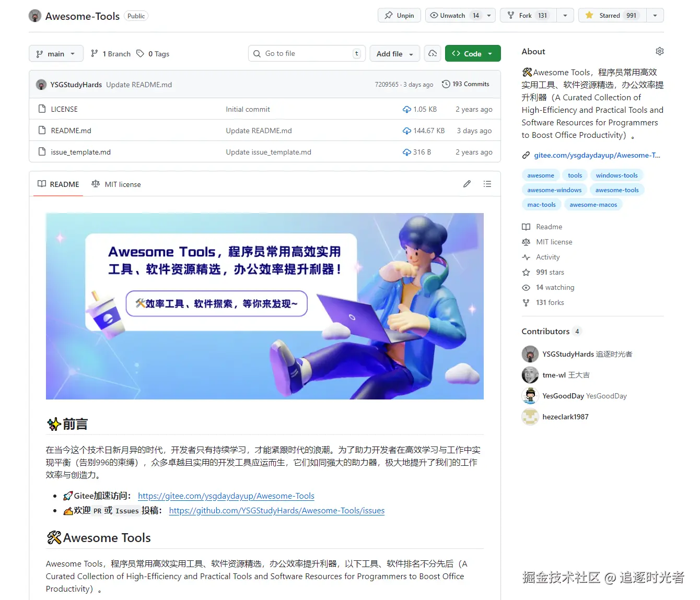Open the star lists dropdown arrow
The width and height of the screenshot is (700, 600).
655,15
